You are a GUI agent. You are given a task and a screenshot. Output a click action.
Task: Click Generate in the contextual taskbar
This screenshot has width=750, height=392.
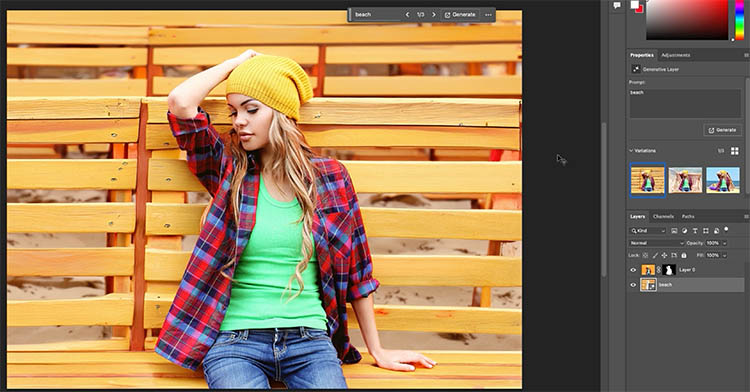pyautogui.click(x=460, y=15)
